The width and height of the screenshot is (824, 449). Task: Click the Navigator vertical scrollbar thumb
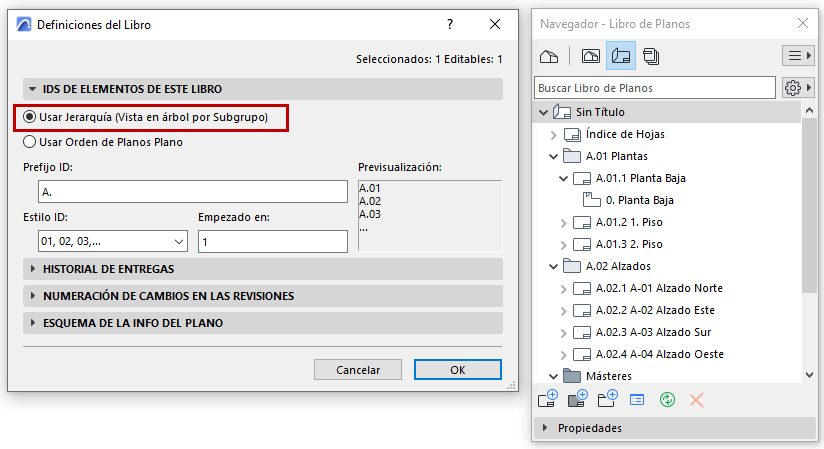(x=809, y=206)
